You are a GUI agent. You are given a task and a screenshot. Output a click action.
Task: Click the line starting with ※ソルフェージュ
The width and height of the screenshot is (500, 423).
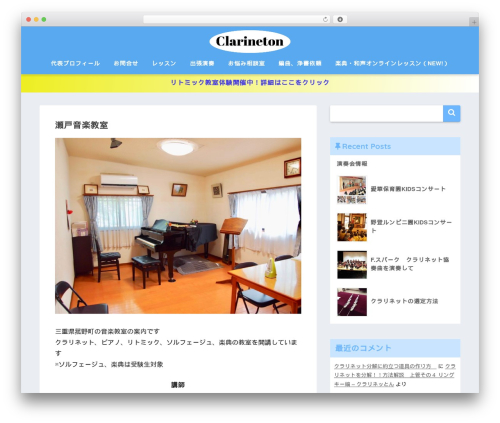pyautogui.click(x=109, y=364)
